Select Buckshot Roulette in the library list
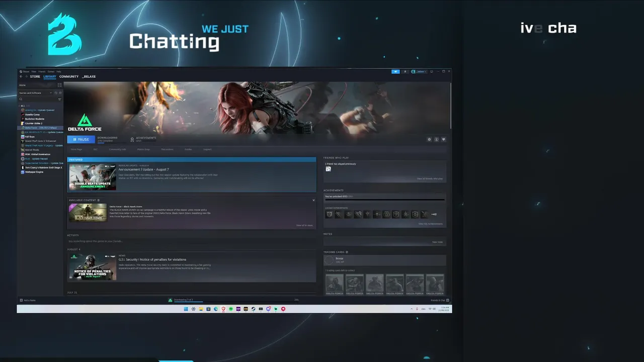 point(40,119)
